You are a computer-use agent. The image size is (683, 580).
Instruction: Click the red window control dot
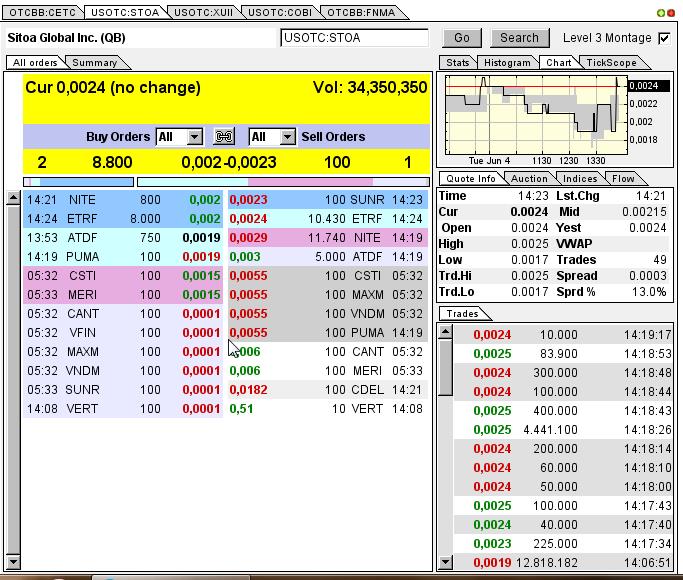(670, 13)
